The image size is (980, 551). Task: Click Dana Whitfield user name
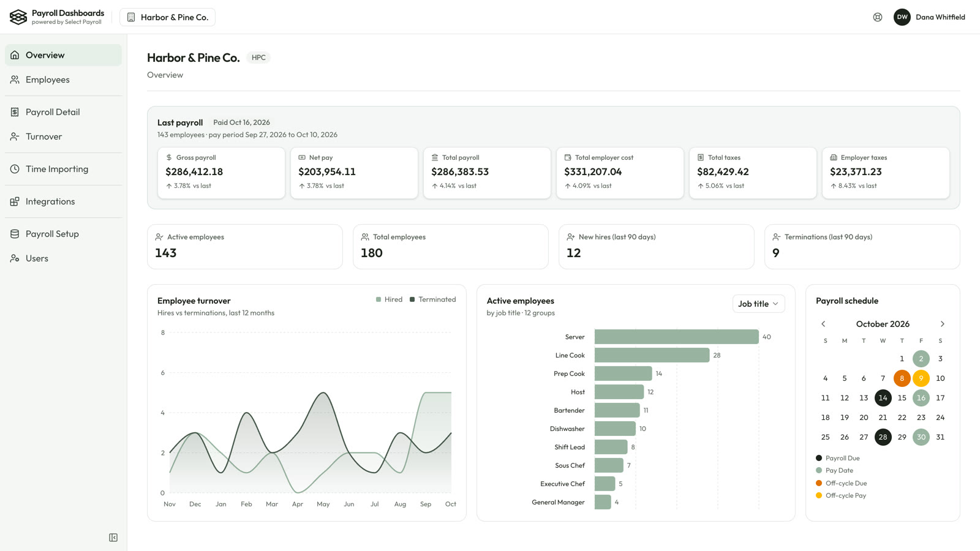tap(940, 17)
